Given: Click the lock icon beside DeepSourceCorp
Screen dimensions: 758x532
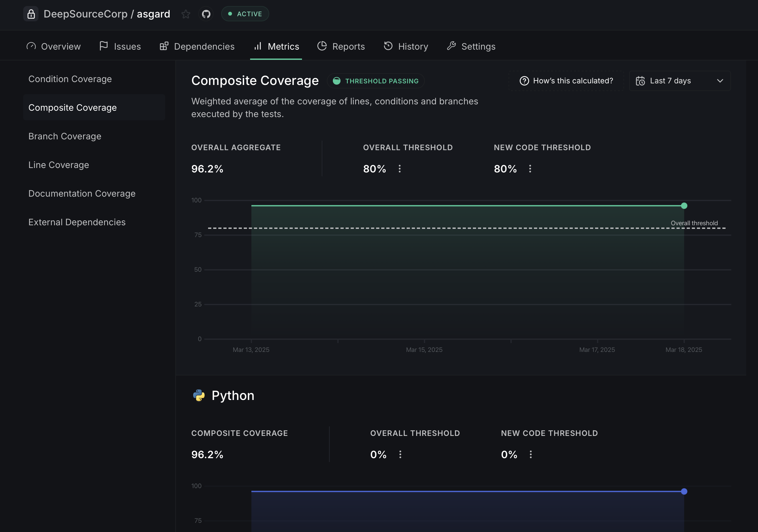Looking at the screenshot, I should point(31,14).
